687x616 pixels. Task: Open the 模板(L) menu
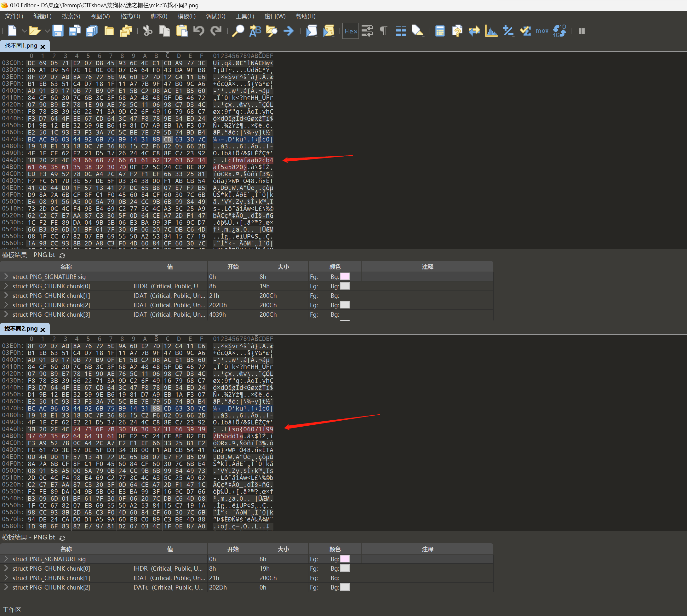tap(186, 16)
